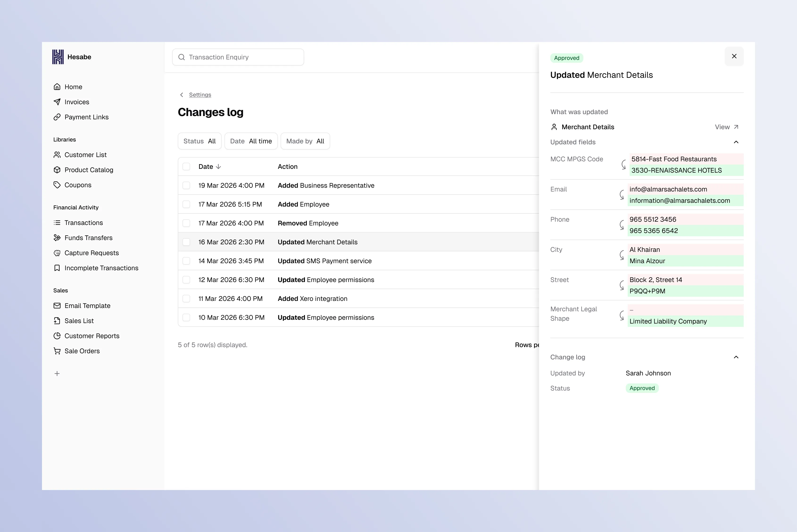Viewport: 797px width, 532px height.
Task: Click the Funds Transfers icon
Action: [57, 237]
